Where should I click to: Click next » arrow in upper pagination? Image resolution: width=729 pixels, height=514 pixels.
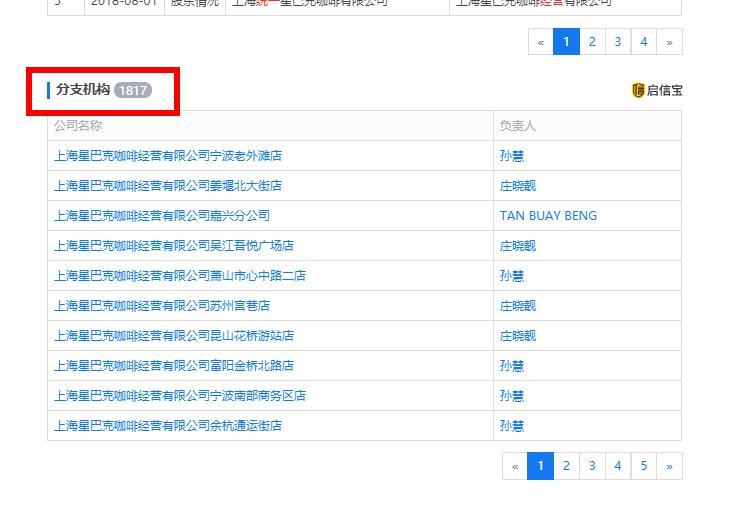click(x=669, y=41)
